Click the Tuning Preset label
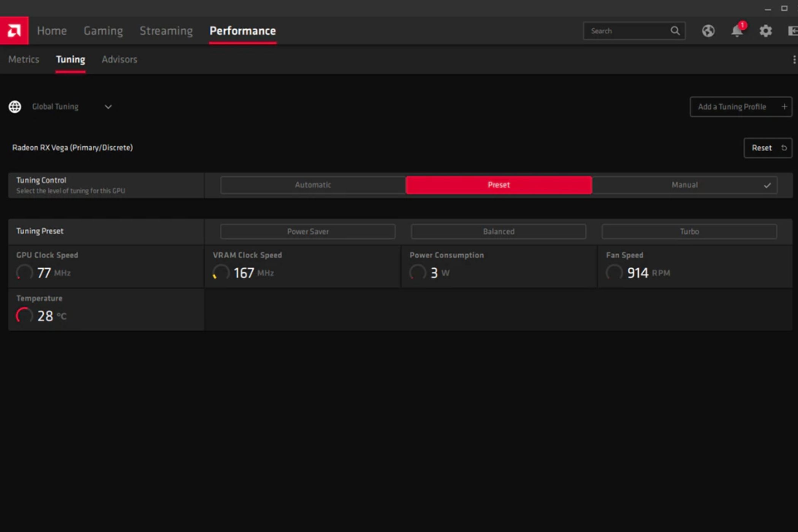 40,231
